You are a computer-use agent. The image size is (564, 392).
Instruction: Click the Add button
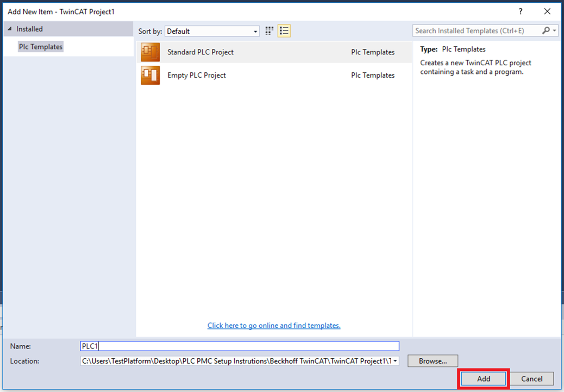click(x=484, y=379)
